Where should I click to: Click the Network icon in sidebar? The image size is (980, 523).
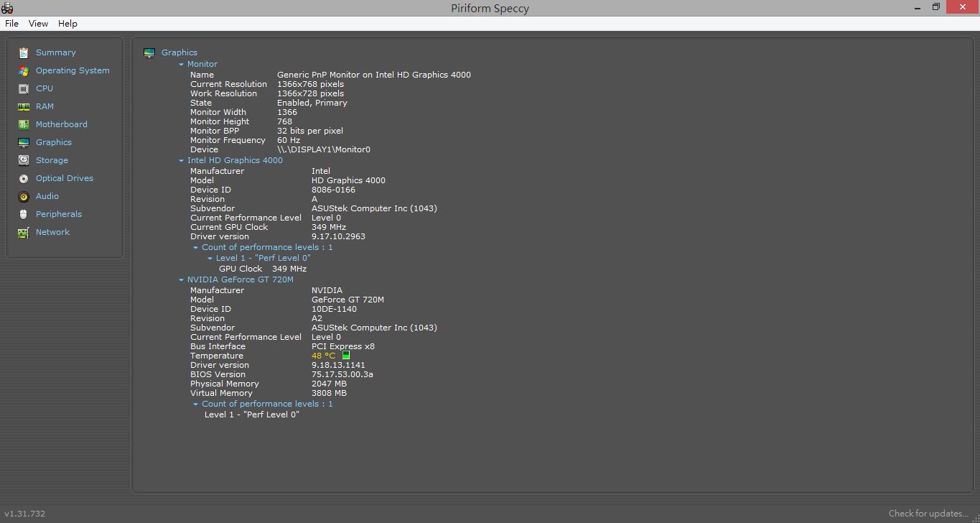coord(24,232)
